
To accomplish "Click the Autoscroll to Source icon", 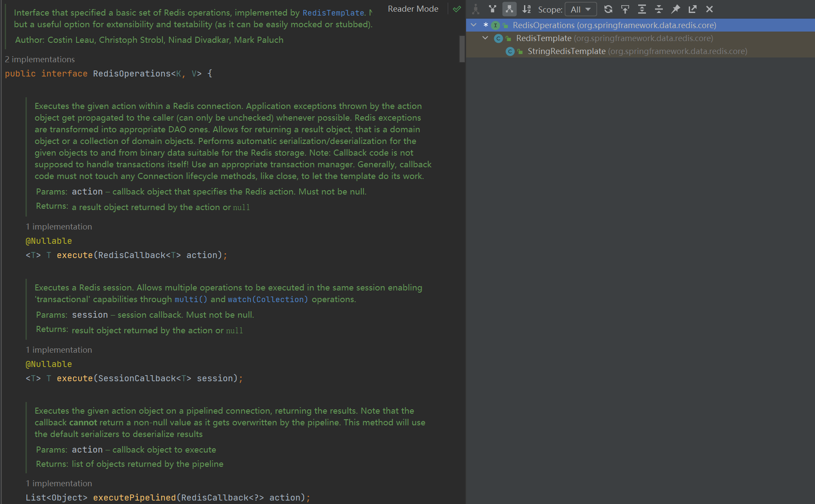I will click(625, 9).
